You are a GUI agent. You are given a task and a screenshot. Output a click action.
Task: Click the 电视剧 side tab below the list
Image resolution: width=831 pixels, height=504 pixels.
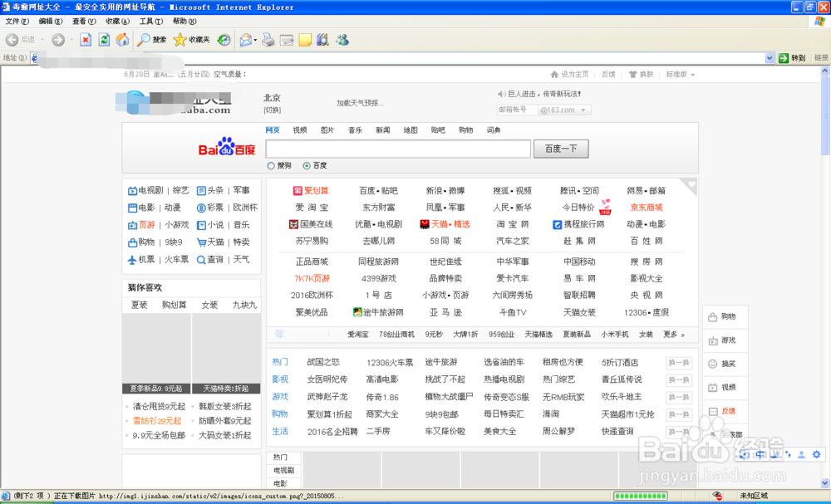coord(283,470)
